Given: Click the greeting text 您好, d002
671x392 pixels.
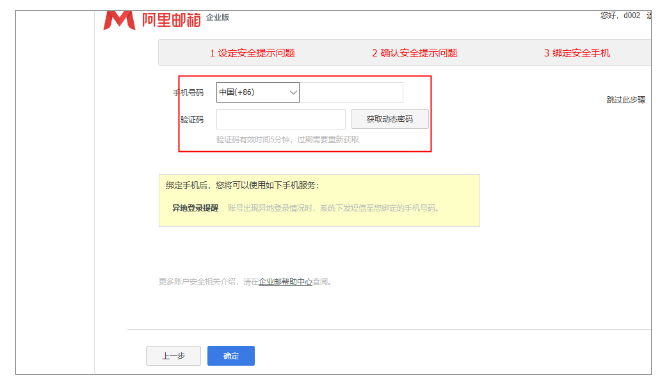Looking at the screenshot, I should click(620, 15).
